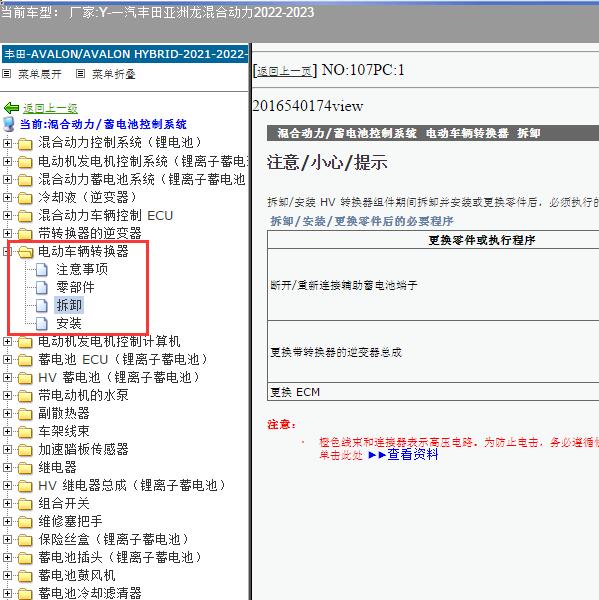
Task: Click the 当前车型 vehicle header text
Action: coord(157,13)
